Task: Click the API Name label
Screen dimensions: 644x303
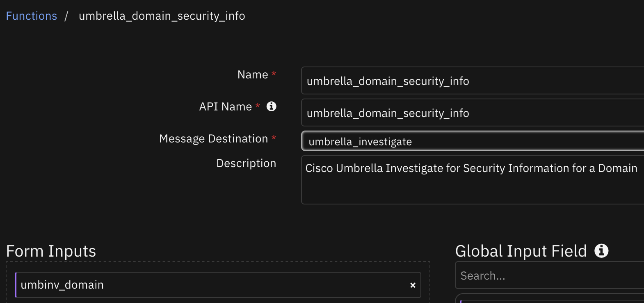Action: click(225, 107)
